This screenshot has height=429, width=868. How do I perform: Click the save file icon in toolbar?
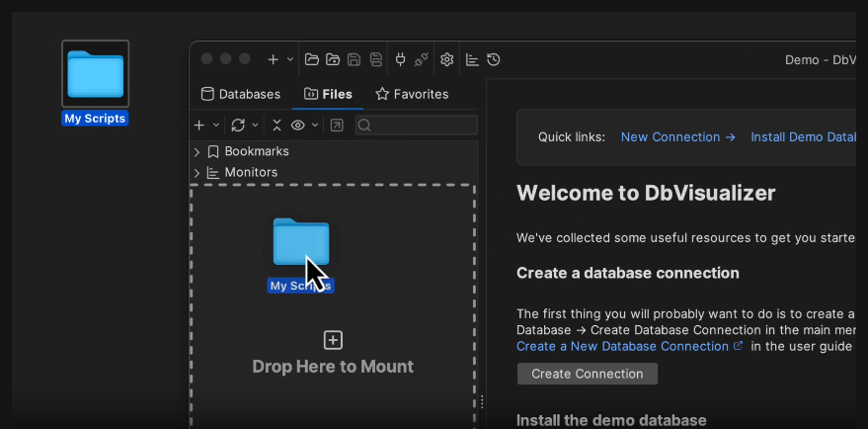pyautogui.click(x=355, y=59)
